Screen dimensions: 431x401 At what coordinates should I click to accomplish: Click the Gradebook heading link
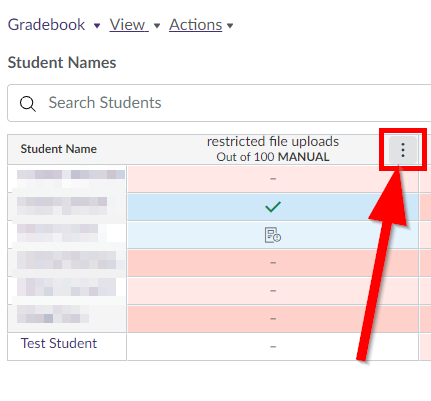[x=46, y=25]
